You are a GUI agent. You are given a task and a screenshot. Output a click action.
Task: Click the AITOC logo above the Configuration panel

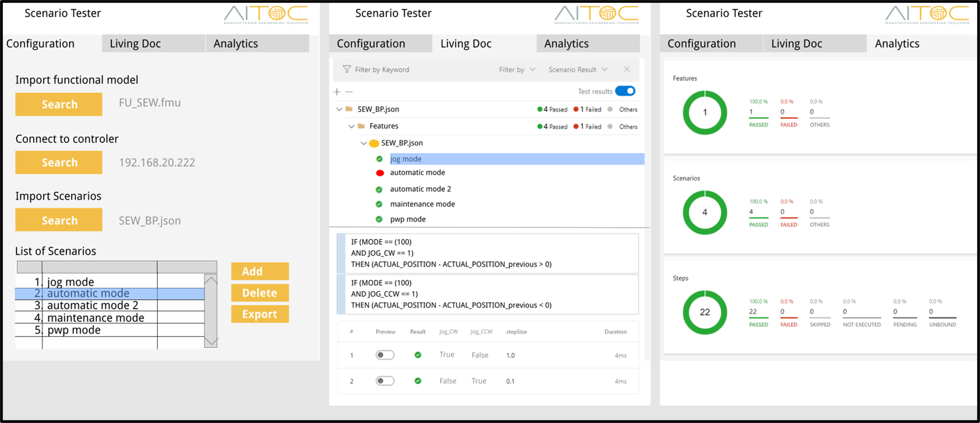[x=266, y=15]
